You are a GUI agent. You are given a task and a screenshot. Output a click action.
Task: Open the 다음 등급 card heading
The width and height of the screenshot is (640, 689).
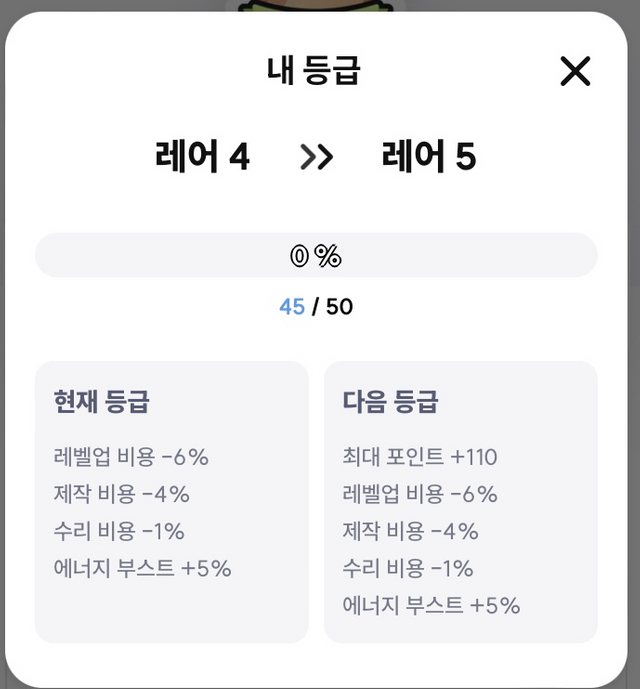[390, 401]
